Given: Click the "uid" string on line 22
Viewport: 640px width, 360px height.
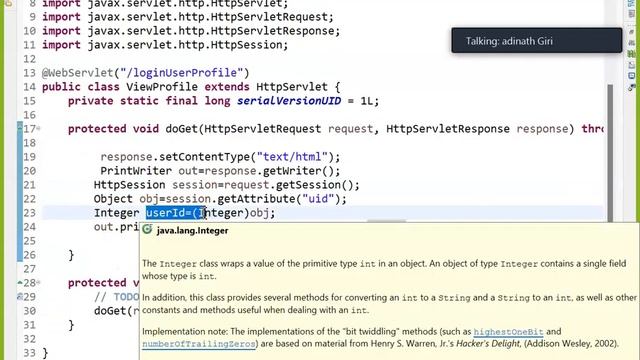Looking at the screenshot, I should (x=318, y=199).
